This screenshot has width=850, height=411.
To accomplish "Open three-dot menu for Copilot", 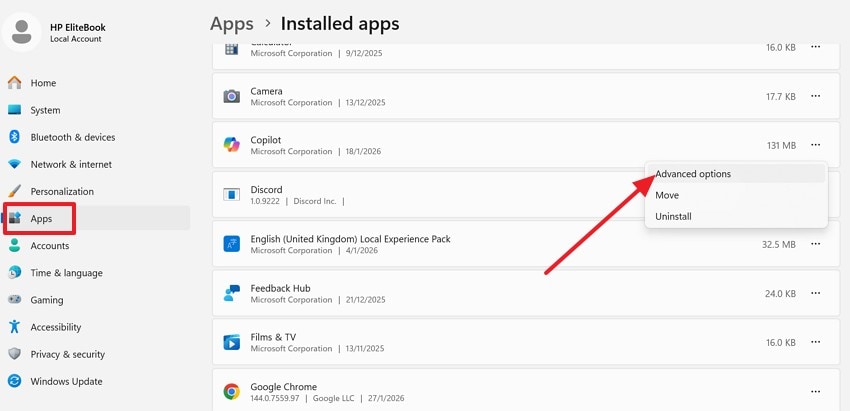I will click(x=815, y=145).
